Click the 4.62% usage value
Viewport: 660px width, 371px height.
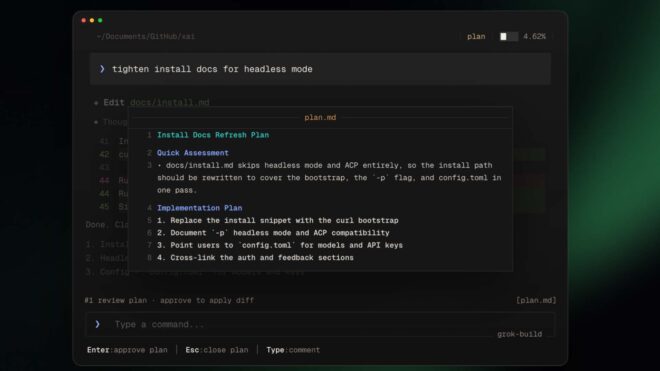pyautogui.click(x=534, y=37)
